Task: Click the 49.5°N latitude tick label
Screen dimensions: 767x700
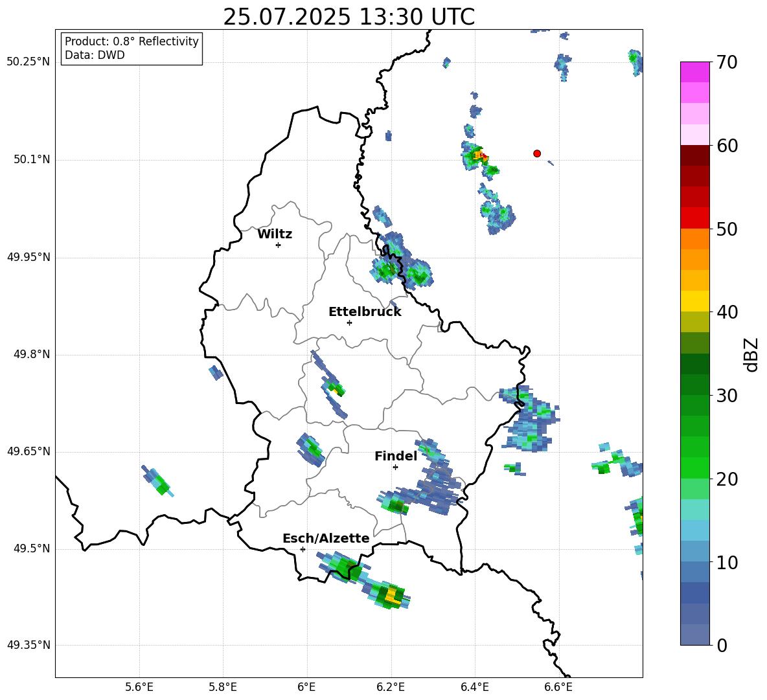Action: click(32, 548)
